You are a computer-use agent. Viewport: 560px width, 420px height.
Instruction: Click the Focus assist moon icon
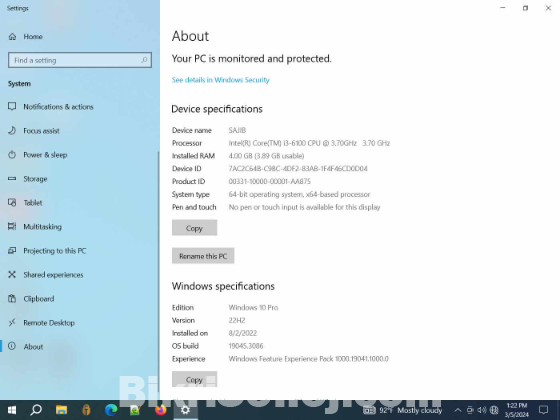pyautogui.click(x=12, y=130)
